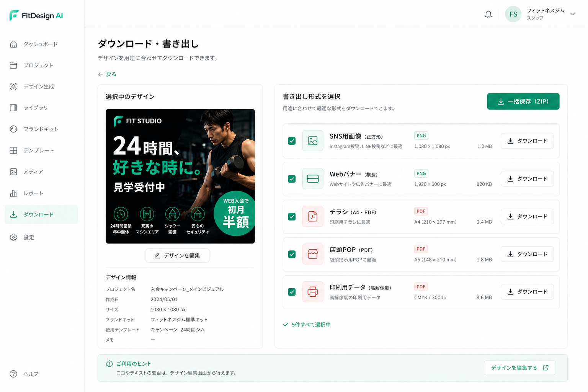
Task: Click the ヘルプ question mark icon
Action: pos(13,374)
